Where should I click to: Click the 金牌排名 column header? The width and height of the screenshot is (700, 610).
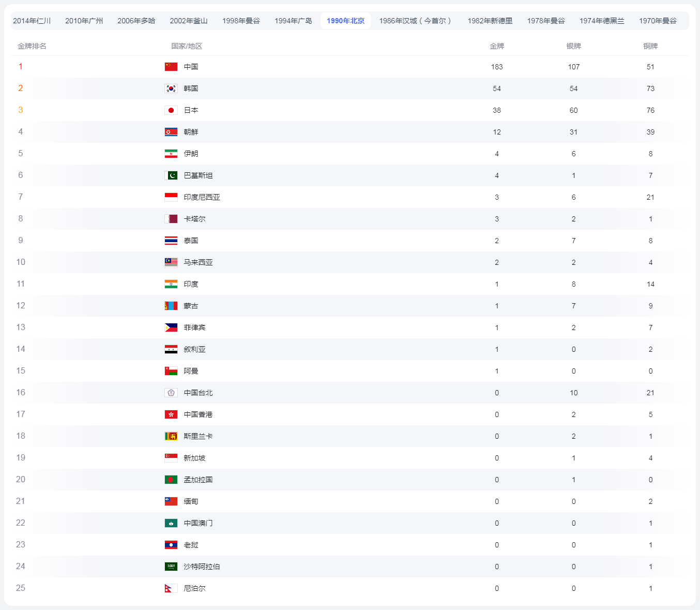pyautogui.click(x=32, y=46)
